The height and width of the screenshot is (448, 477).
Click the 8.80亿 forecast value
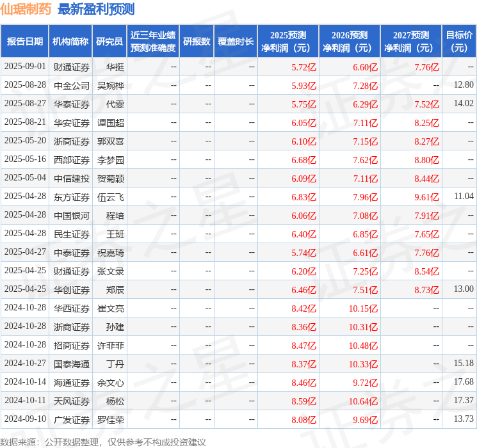[426, 159]
